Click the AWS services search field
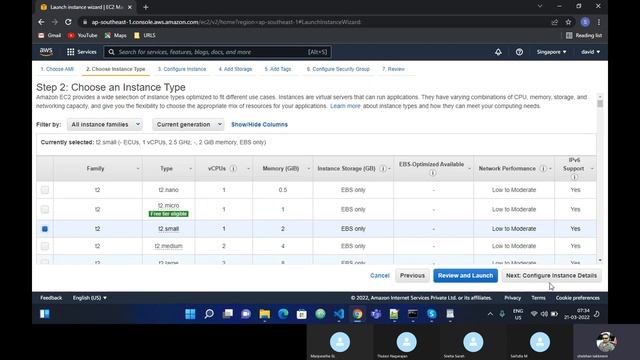640x360 pixels. tap(218, 52)
